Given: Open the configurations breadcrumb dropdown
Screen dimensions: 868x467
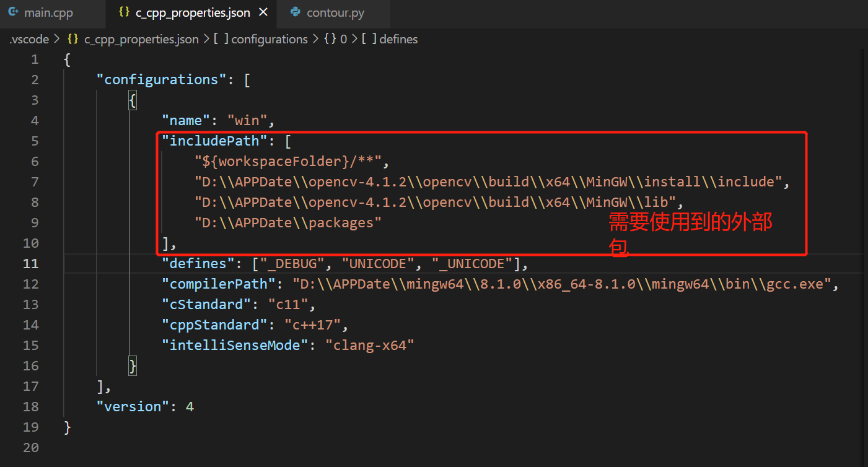Looking at the screenshot, I should click(269, 39).
